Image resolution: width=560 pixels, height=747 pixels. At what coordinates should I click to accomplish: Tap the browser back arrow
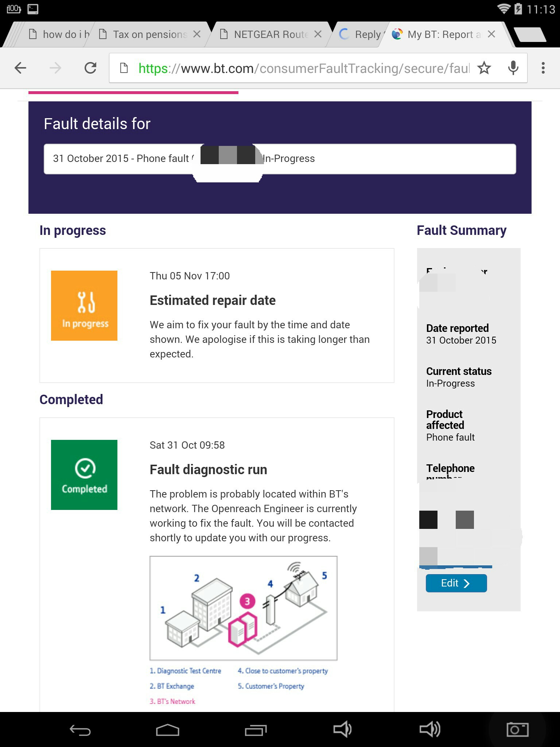pos(20,68)
